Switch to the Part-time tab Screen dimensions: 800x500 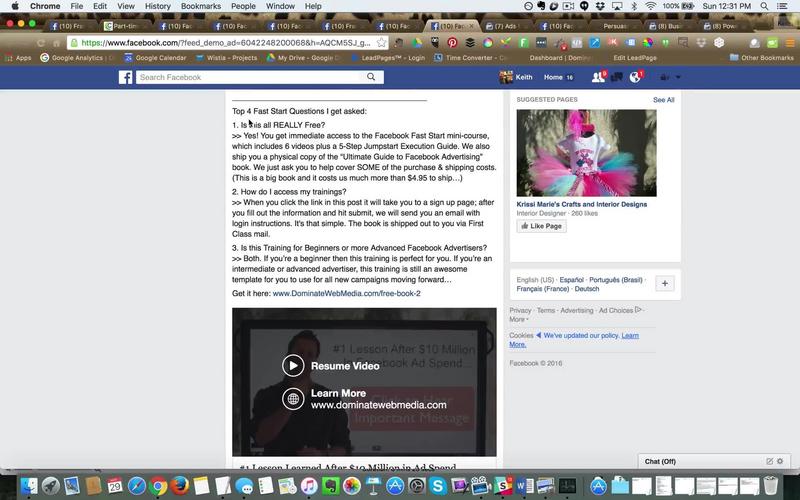(x=125, y=26)
